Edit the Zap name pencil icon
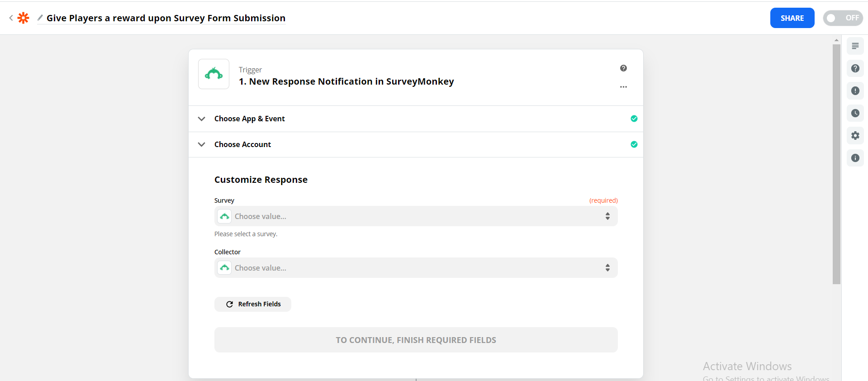 click(40, 18)
